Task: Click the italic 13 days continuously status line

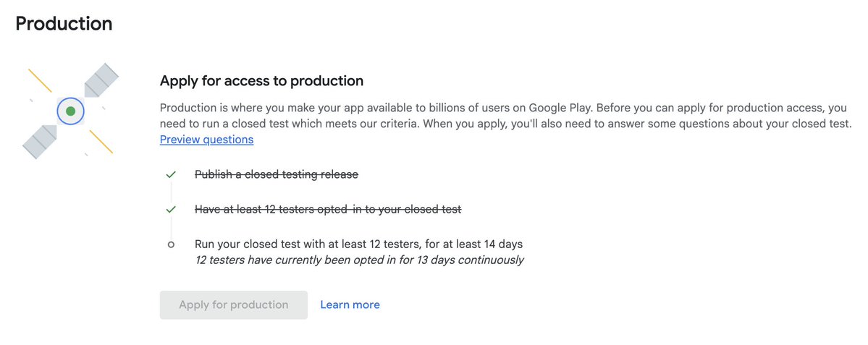Action: pyautogui.click(x=360, y=260)
